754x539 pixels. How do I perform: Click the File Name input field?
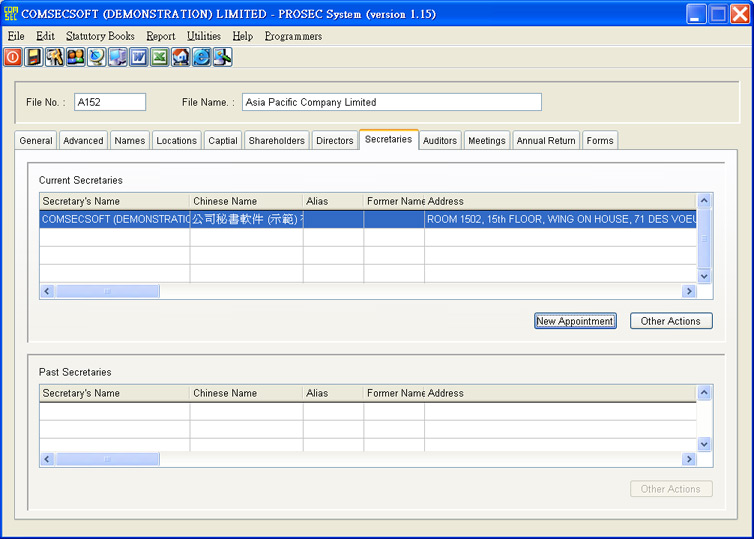pos(391,102)
